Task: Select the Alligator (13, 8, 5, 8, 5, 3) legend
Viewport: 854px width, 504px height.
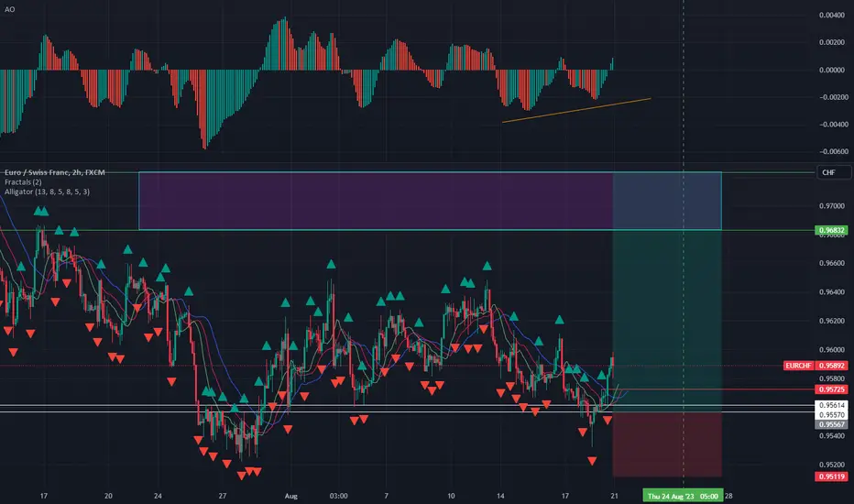Action: pyautogui.click(x=47, y=192)
